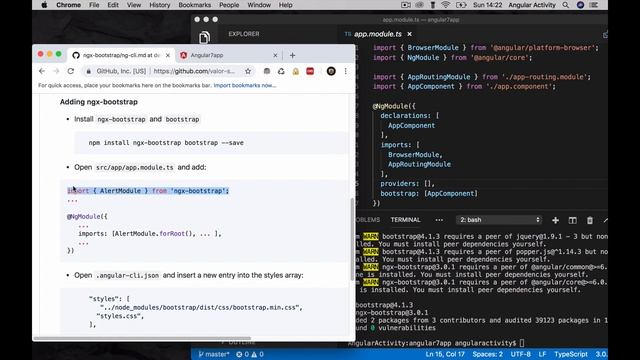Reload the GitHub page
Image resolution: width=640 pixels, height=360 pixels.
point(71,71)
